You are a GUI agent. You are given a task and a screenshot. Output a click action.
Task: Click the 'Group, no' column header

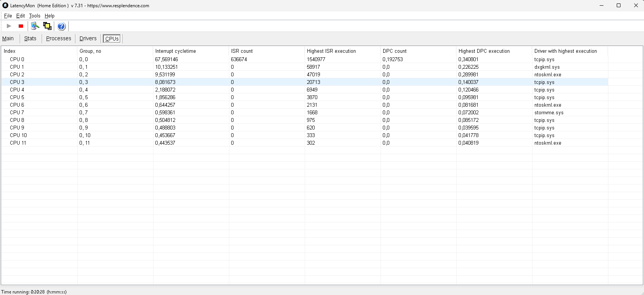pyautogui.click(x=115, y=51)
